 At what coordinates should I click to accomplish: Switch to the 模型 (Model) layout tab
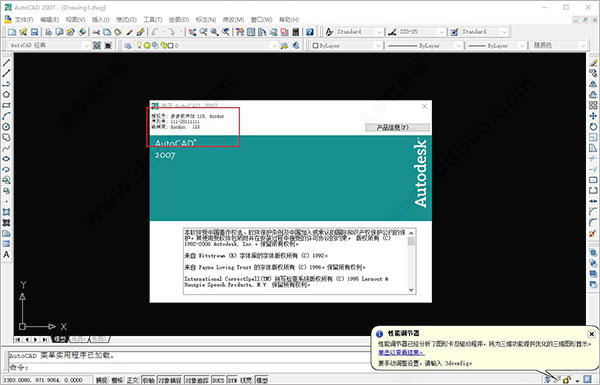tap(60, 339)
